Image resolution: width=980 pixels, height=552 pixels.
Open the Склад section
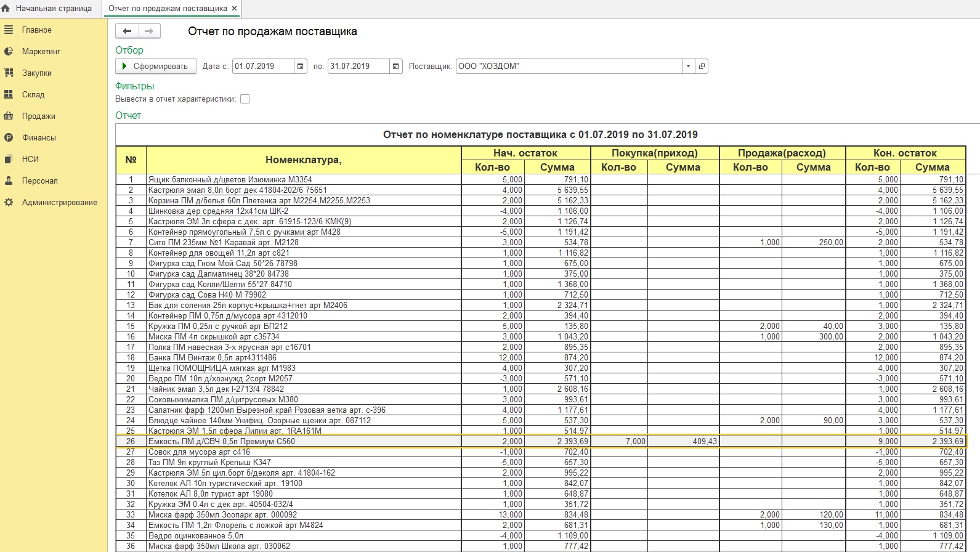click(33, 94)
